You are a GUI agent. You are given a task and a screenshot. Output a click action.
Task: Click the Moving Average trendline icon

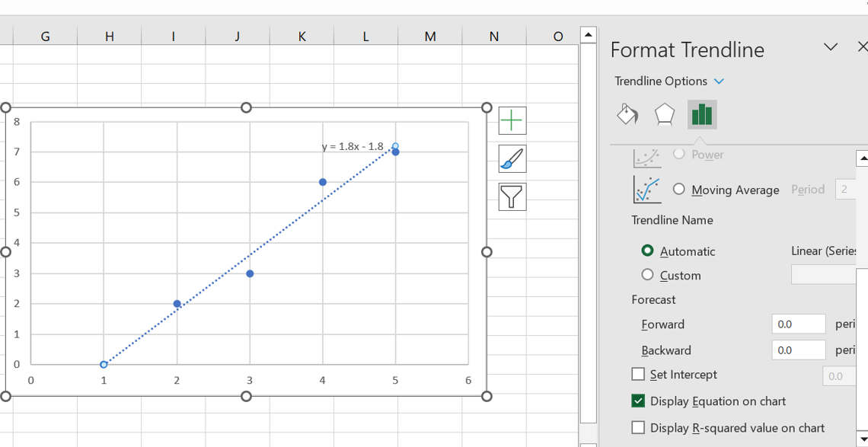coord(646,190)
